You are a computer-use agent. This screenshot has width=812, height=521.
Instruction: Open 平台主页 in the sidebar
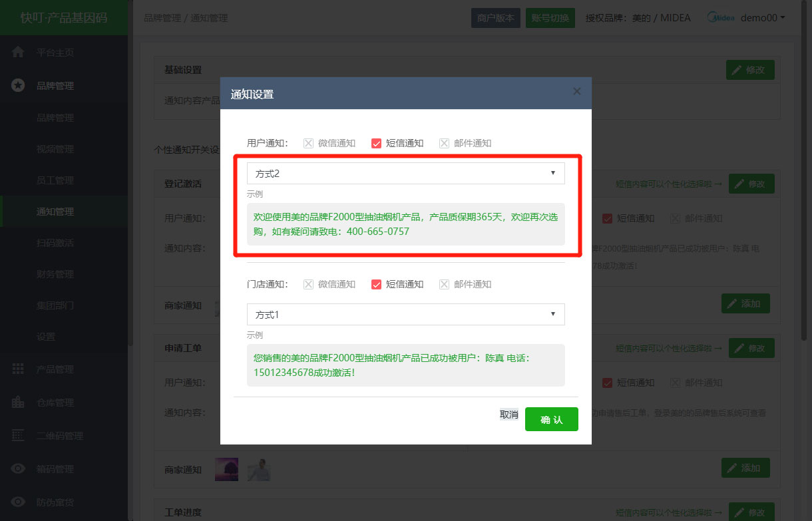click(64, 52)
